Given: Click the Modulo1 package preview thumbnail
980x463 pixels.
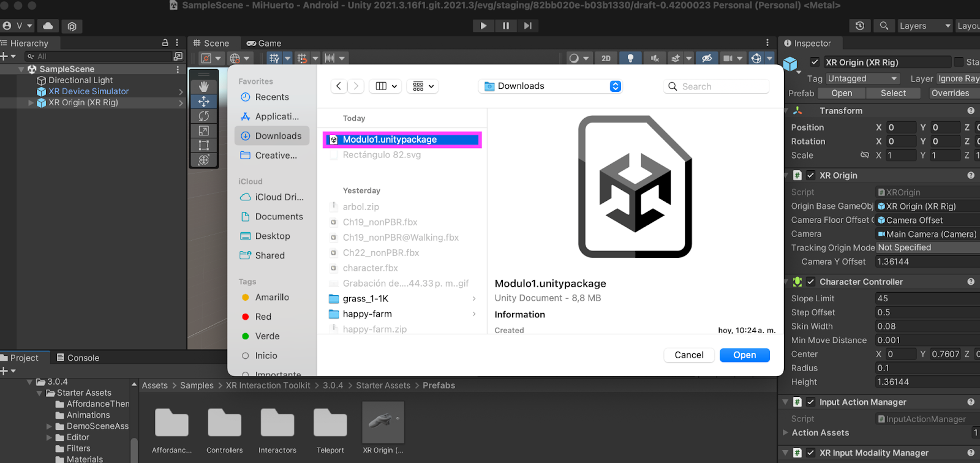Looking at the screenshot, I should [x=635, y=187].
